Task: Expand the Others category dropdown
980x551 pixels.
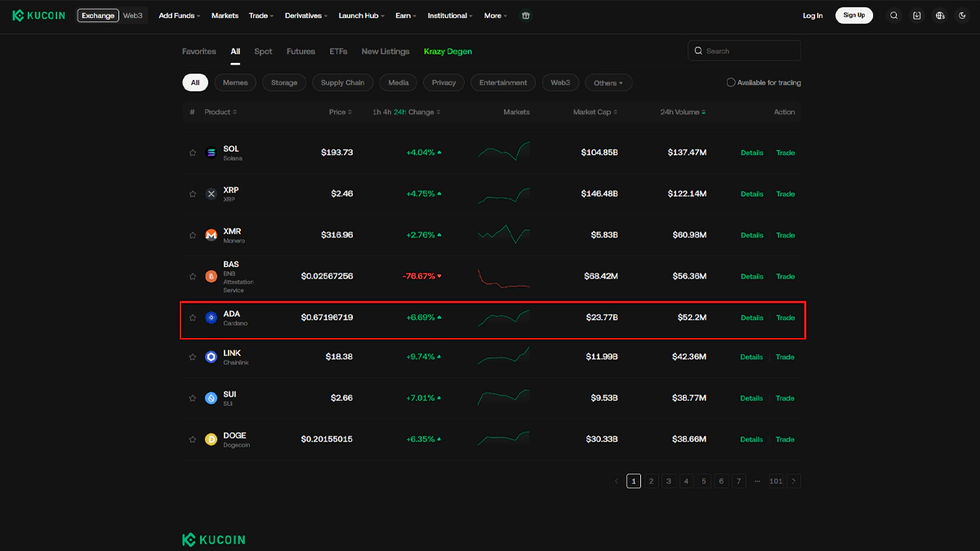Action: [x=608, y=82]
